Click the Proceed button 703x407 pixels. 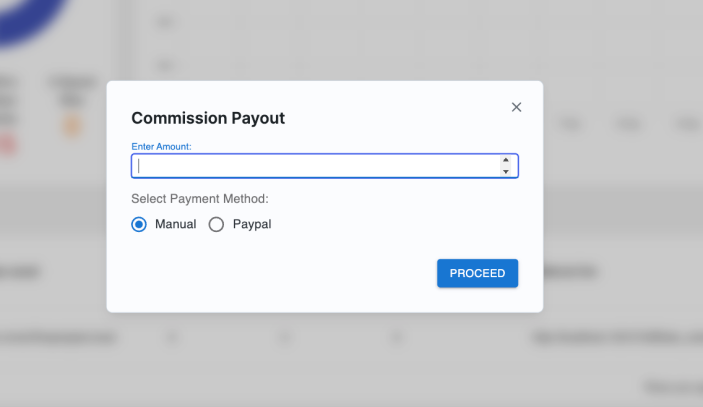(477, 273)
